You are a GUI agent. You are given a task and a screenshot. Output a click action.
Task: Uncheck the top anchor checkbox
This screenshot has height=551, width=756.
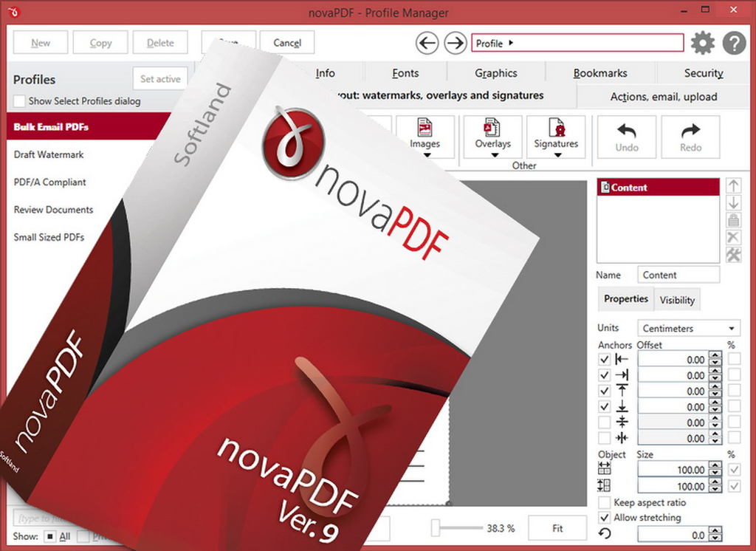coord(604,390)
